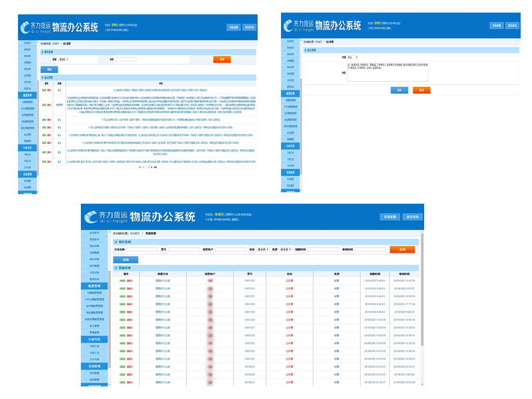Image resolution: width=532 pixels, height=399 pixels.
Task: Click the 票号 input field in bottom window
Action: tap(183, 249)
